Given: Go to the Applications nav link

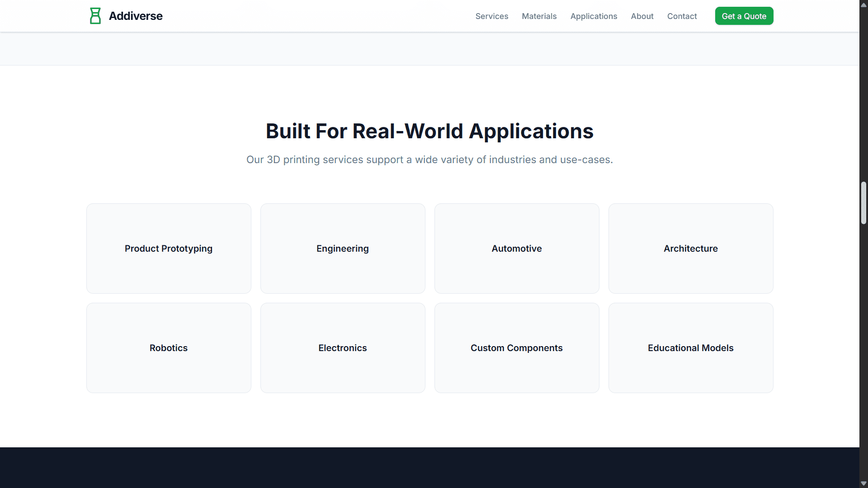Looking at the screenshot, I should tap(594, 16).
